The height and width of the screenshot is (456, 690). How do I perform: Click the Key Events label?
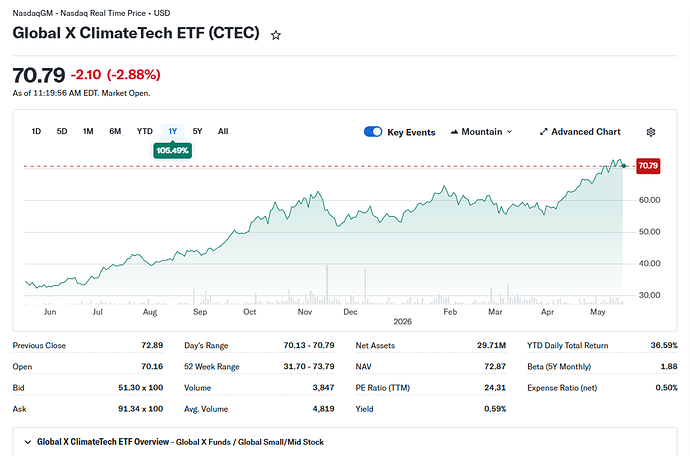pyautogui.click(x=411, y=132)
